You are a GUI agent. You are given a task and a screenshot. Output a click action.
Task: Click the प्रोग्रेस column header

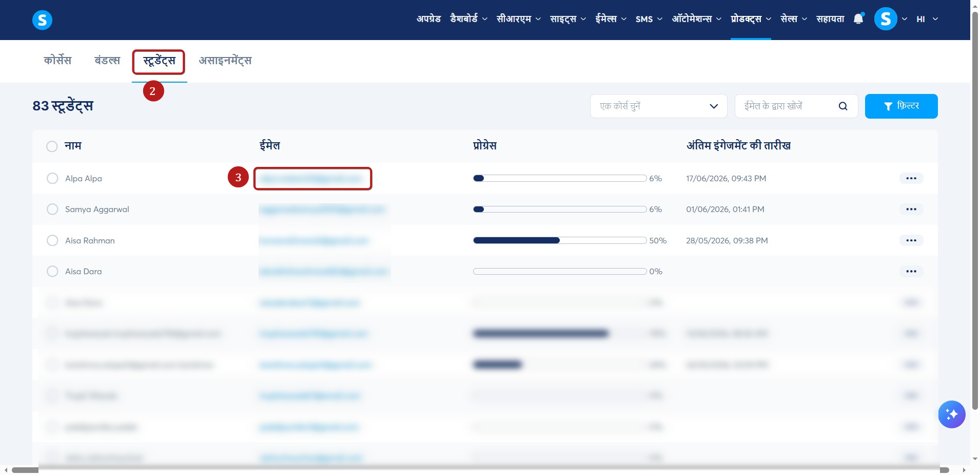coord(485,146)
